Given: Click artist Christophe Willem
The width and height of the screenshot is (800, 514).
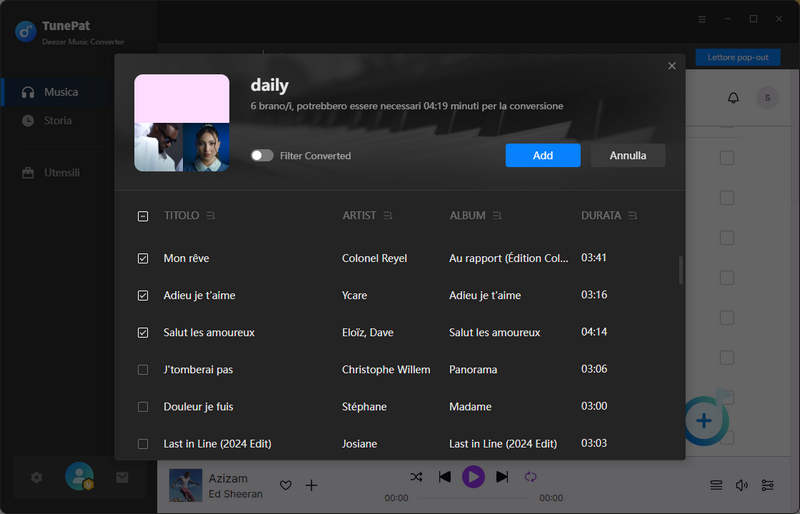Looking at the screenshot, I should click(x=386, y=370).
